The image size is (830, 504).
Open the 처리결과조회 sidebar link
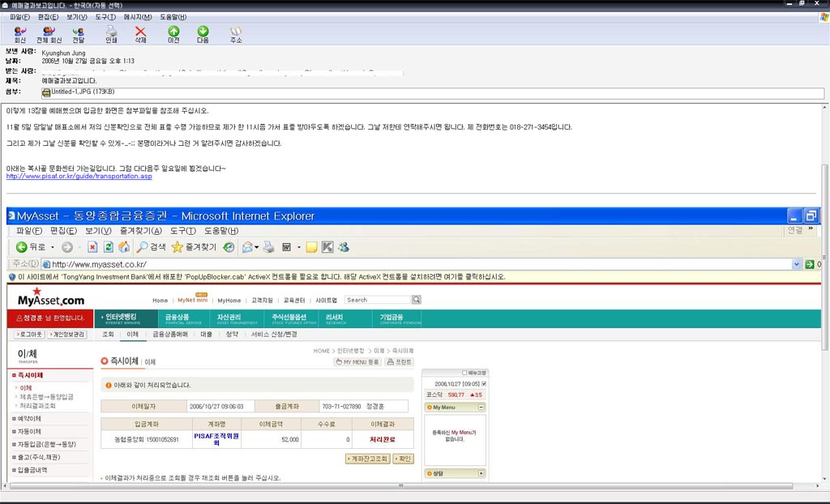(37, 406)
